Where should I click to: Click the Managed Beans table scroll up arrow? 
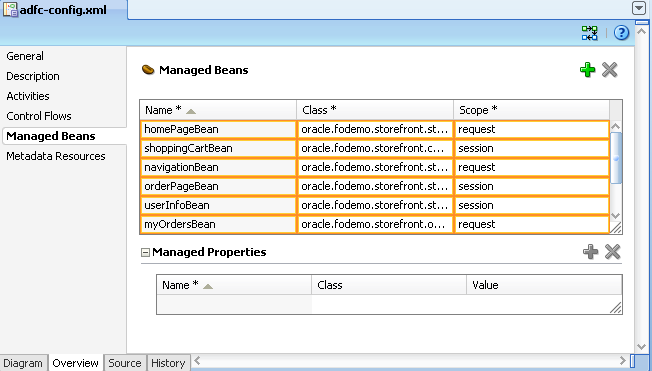pos(616,126)
